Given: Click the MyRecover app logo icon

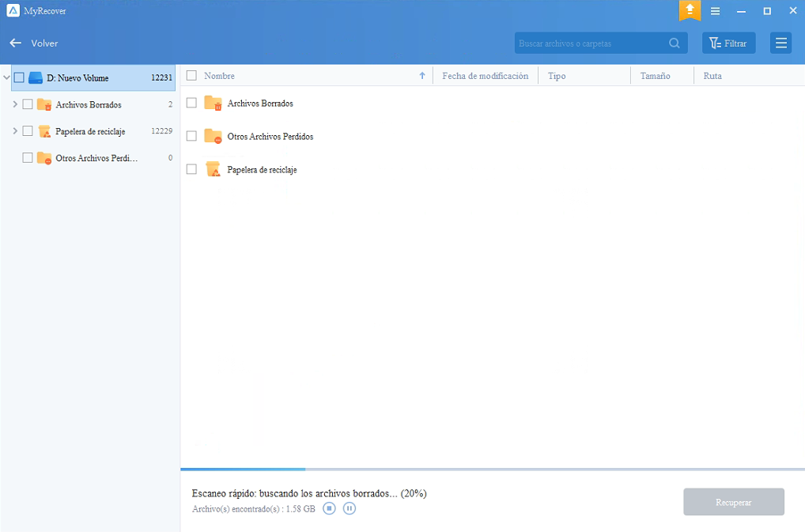Looking at the screenshot, I should [13, 10].
